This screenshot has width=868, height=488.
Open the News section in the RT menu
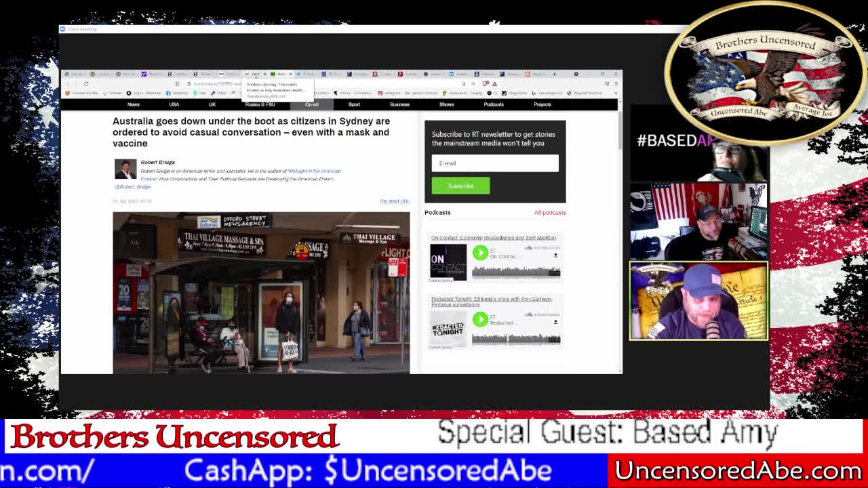pos(134,104)
